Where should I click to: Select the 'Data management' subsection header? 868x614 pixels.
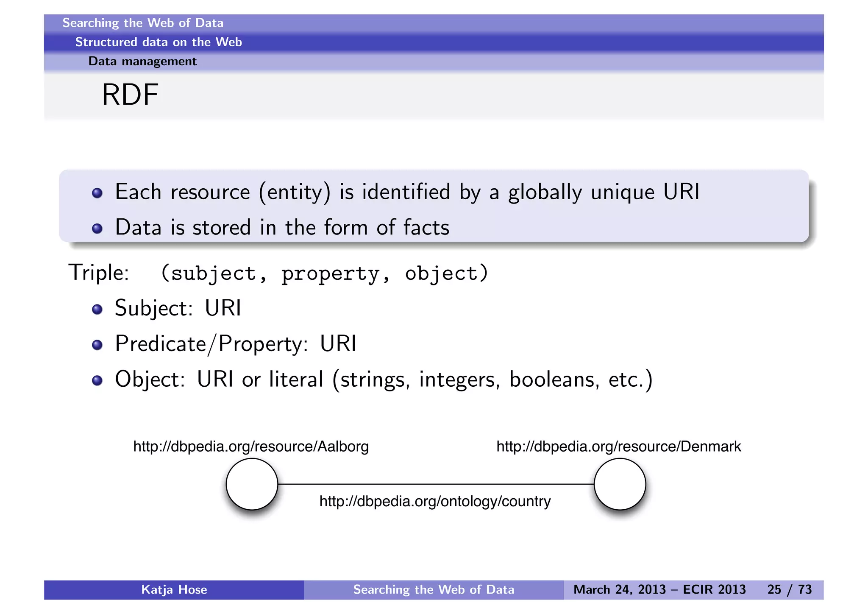142,61
